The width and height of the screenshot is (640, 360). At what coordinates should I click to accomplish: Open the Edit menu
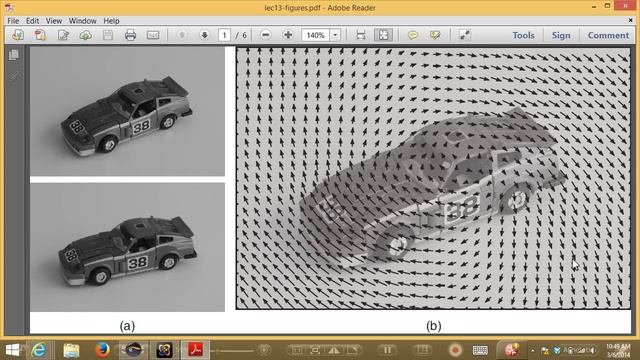[x=32, y=21]
